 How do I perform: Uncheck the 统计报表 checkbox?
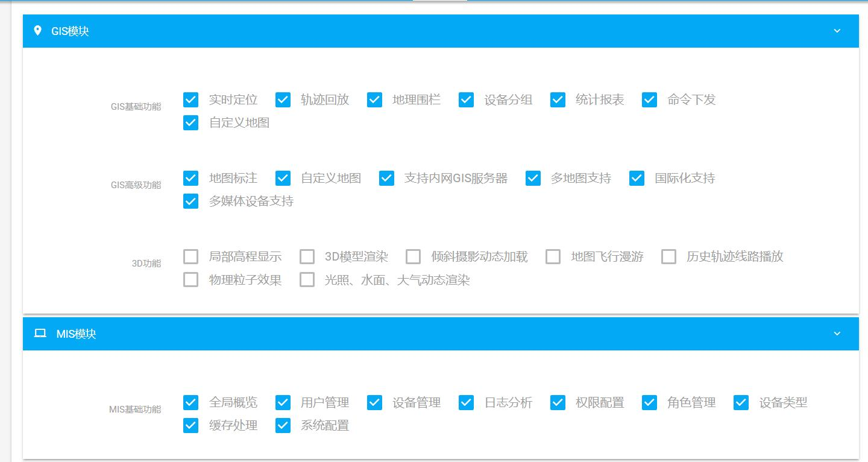click(x=558, y=100)
